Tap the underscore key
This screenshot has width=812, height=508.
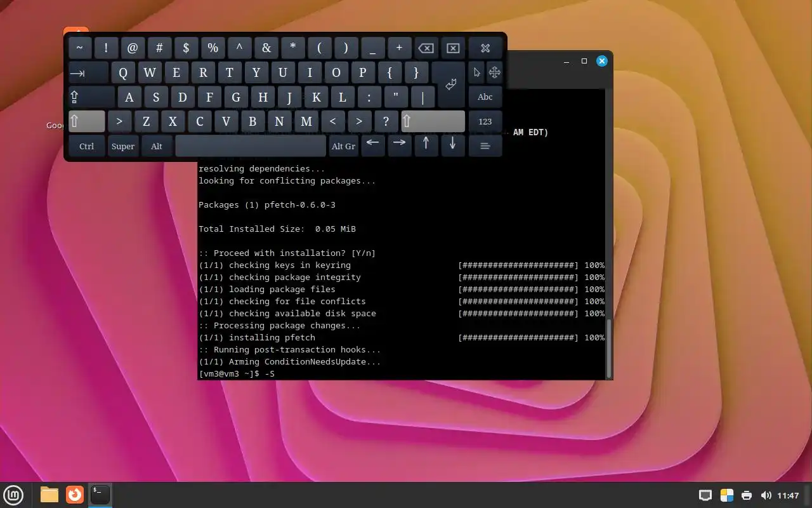coord(372,48)
